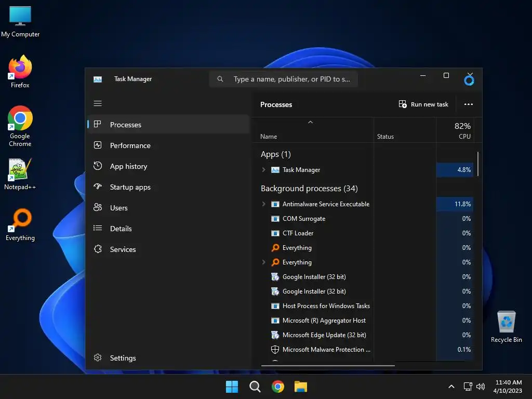Open the App history tab
The width and height of the screenshot is (532, 399).
(x=169, y=166)
